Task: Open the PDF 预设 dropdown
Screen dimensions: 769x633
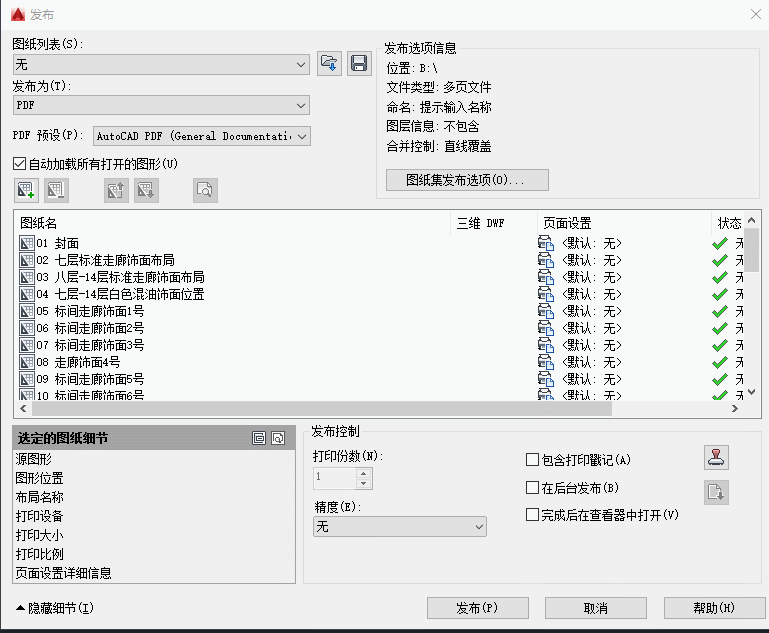Action: pos(202,136)
